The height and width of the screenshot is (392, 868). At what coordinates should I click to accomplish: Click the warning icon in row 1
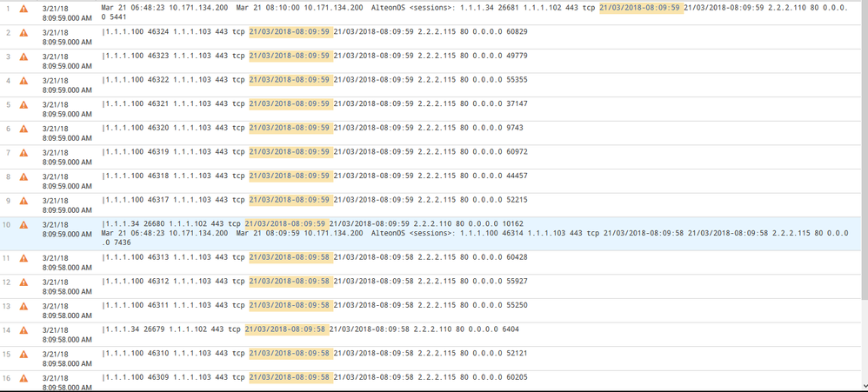click(x=24, y=9)
